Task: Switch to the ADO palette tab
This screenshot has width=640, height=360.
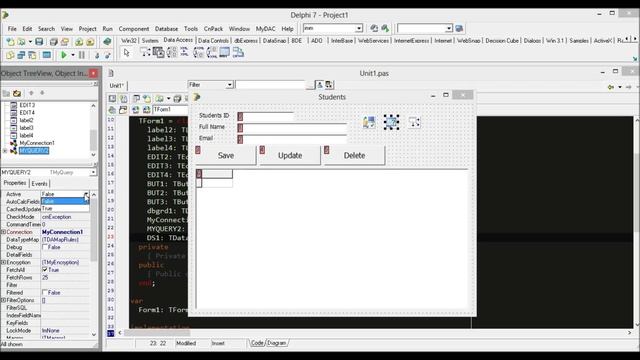Action: [316, 41]
